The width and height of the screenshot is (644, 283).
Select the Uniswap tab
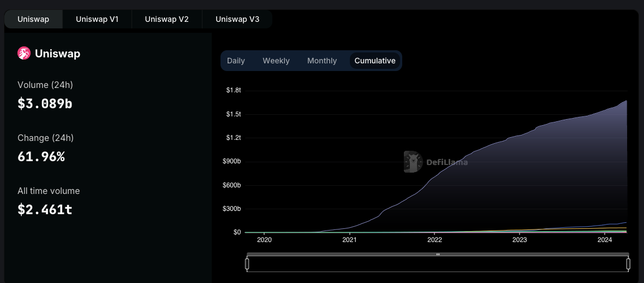(33, 19)
